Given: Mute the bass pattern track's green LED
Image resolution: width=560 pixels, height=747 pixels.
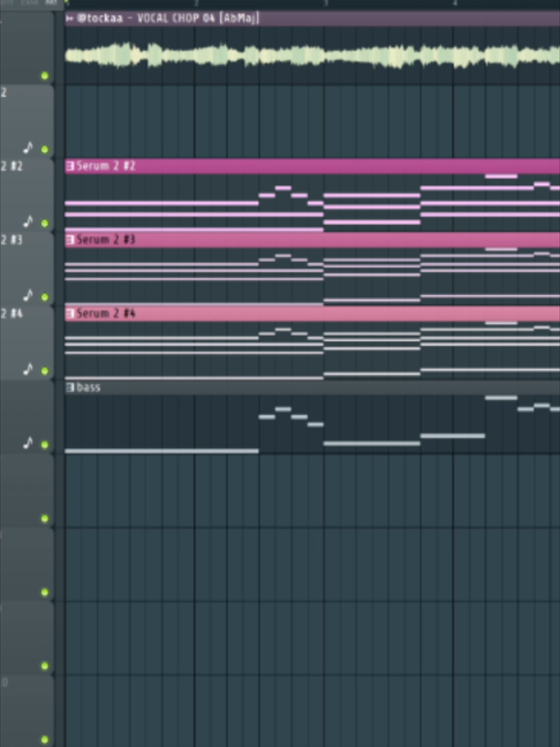Looking at the screenshot, I should (x=45, y=444).
